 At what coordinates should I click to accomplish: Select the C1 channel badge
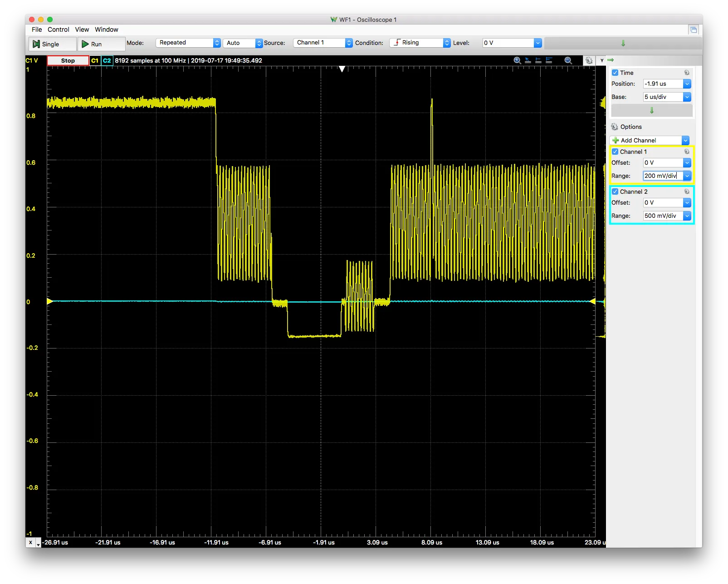(x=95, y=60)
